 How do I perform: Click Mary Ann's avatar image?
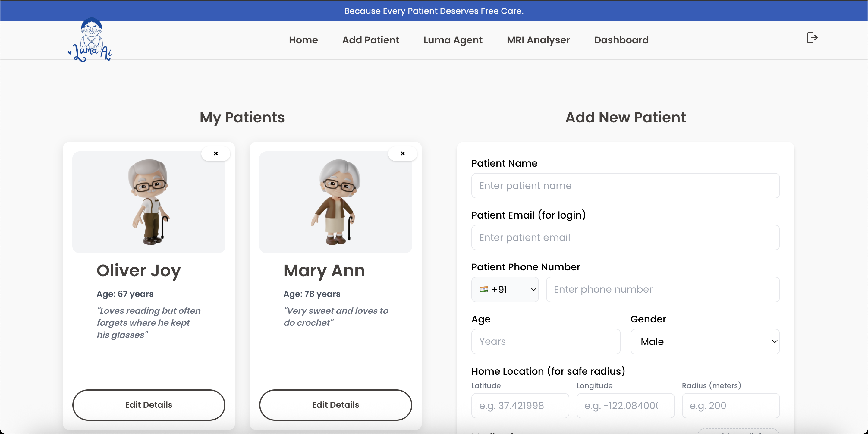[335, 202]
